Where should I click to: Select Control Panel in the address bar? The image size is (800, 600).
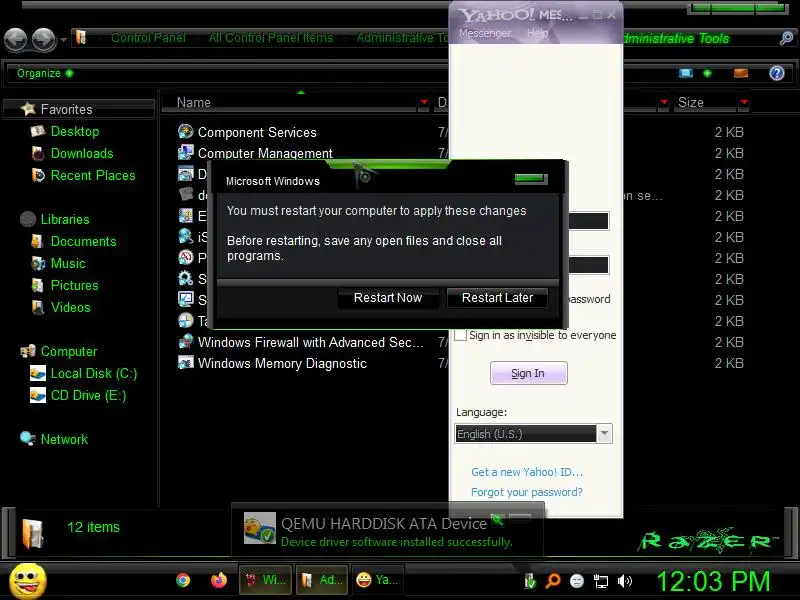coord(148,38)
